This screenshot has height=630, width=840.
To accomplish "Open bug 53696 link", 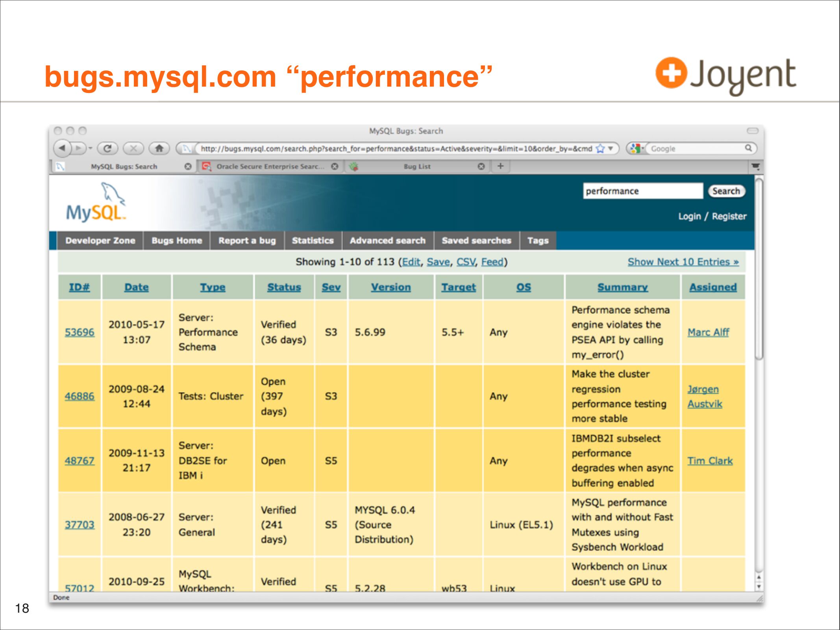I will click(80, 332).
